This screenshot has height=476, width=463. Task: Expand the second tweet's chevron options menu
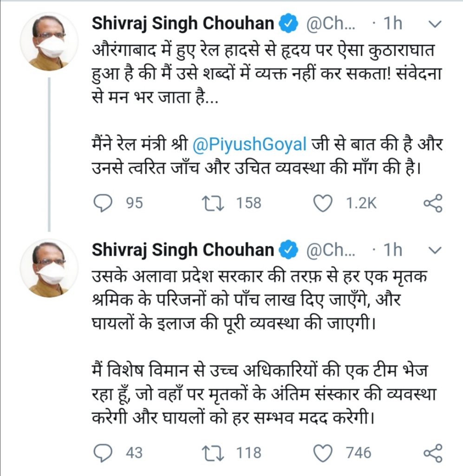click(435, 250)
